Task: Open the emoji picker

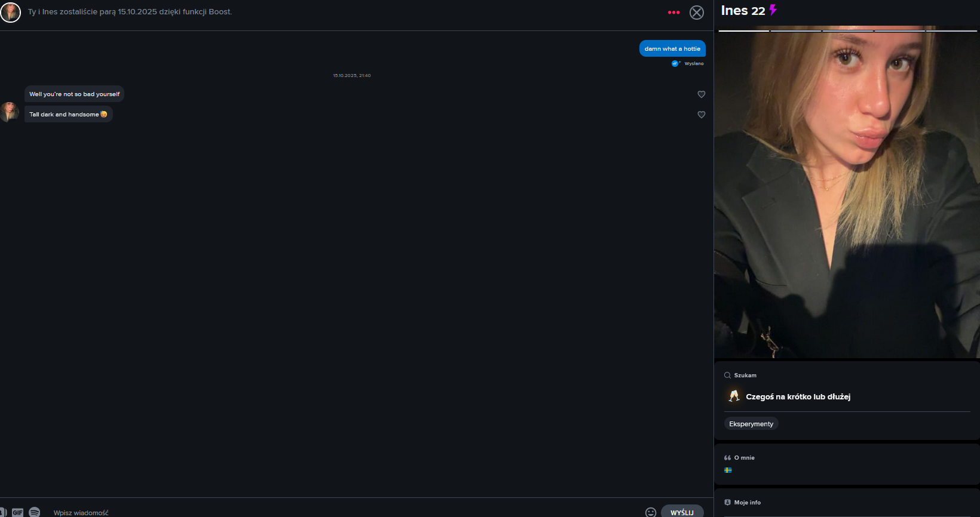Action: [651, 512]
